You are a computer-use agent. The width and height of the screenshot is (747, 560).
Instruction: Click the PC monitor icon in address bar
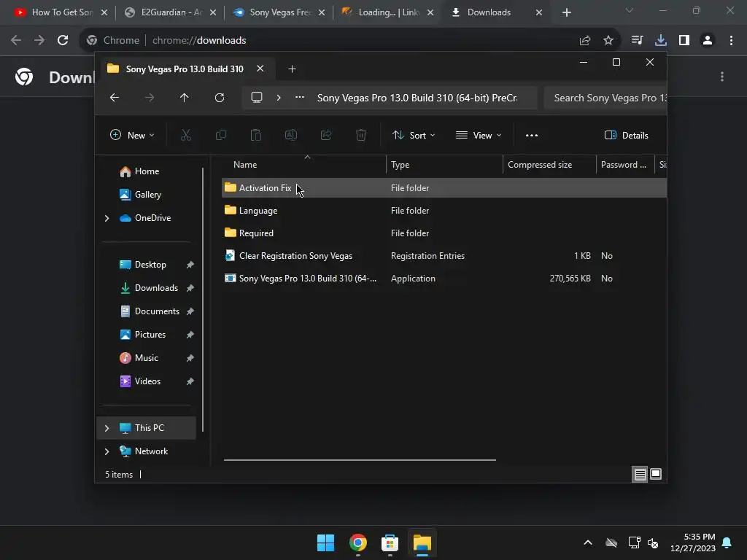(x=257, y=98)
